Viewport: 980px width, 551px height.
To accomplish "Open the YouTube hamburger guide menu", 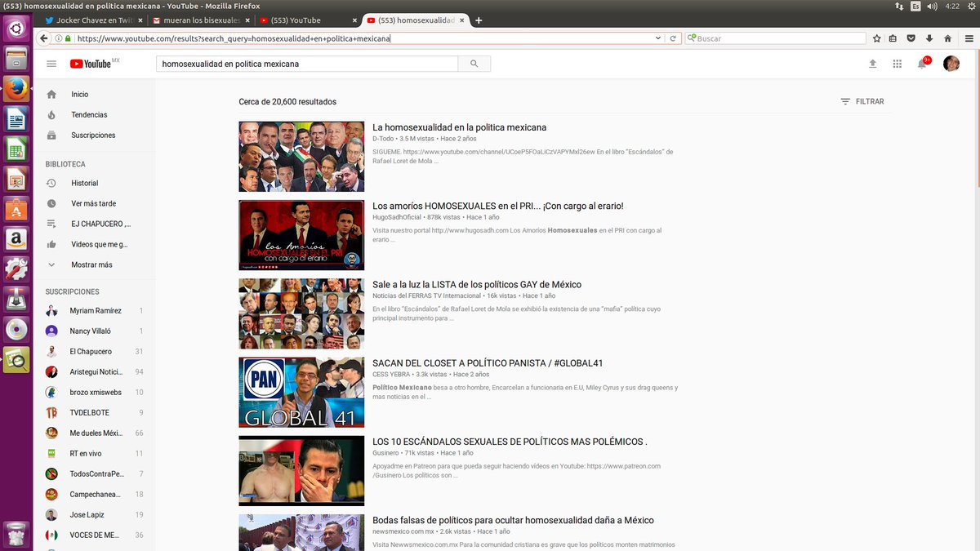I will click(51, 64).
